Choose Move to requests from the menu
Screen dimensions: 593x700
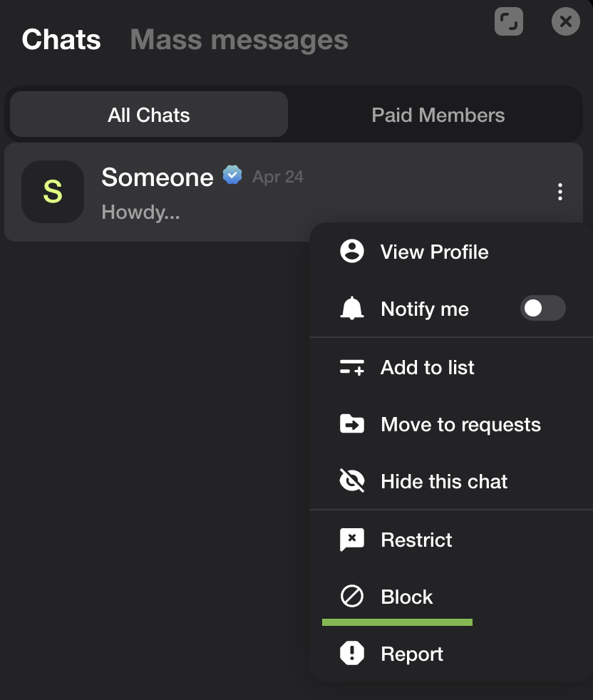459,424
